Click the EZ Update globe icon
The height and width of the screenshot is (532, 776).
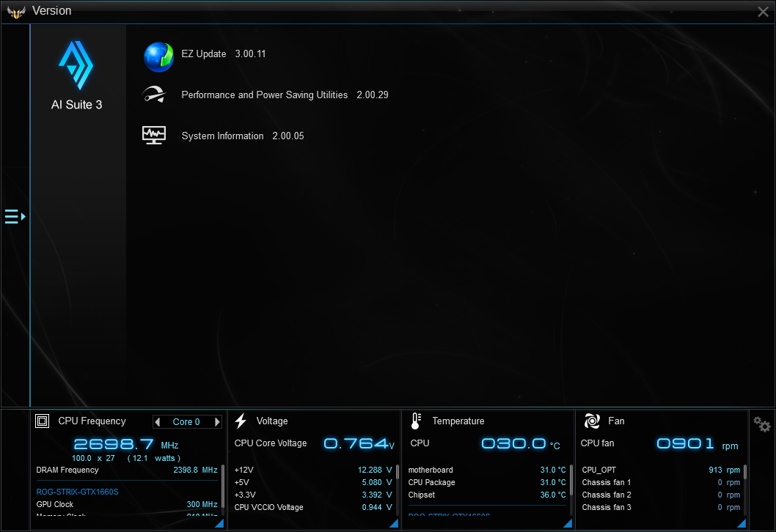point(158,57)
